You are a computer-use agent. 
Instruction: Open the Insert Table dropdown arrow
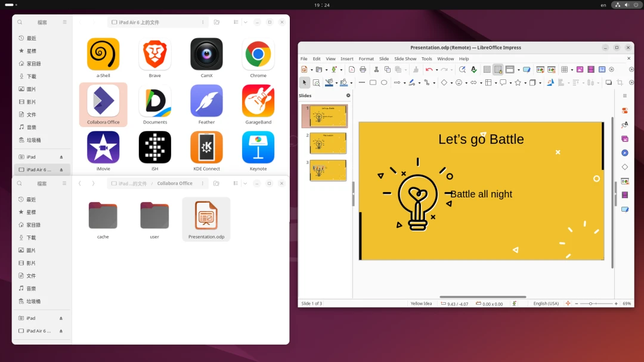[x=572, y=70]
